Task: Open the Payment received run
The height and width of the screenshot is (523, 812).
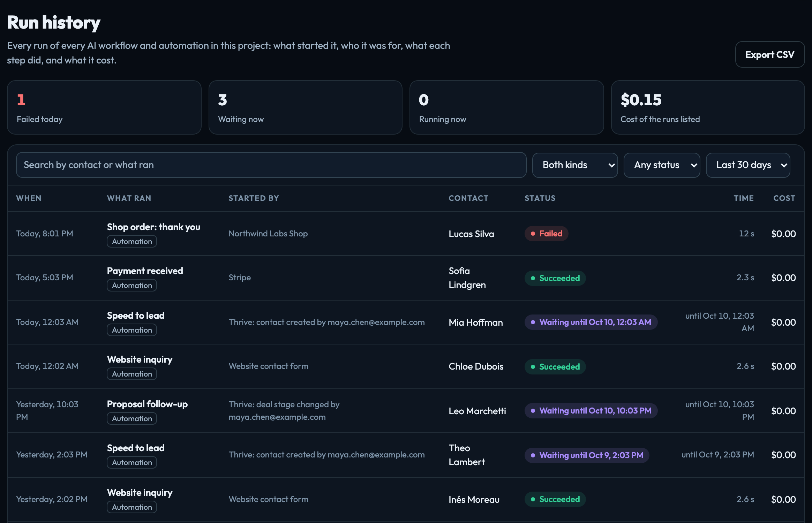Action: tap(145, 271)
